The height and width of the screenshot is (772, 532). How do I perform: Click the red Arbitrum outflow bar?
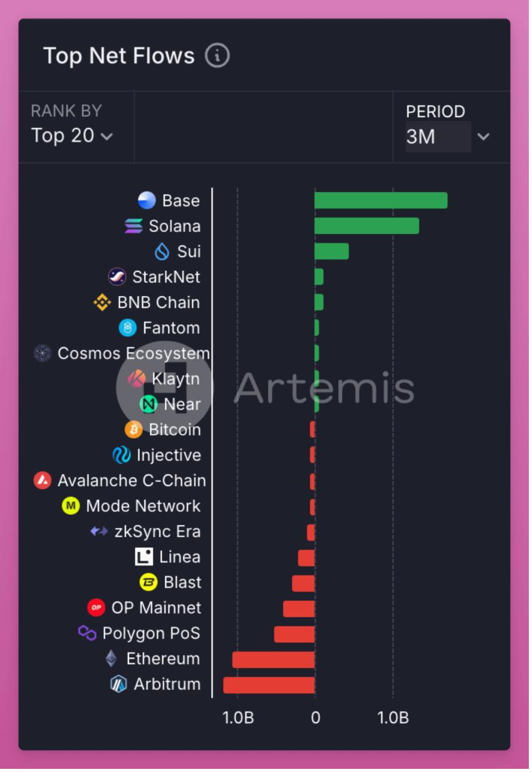click(269, 685)
